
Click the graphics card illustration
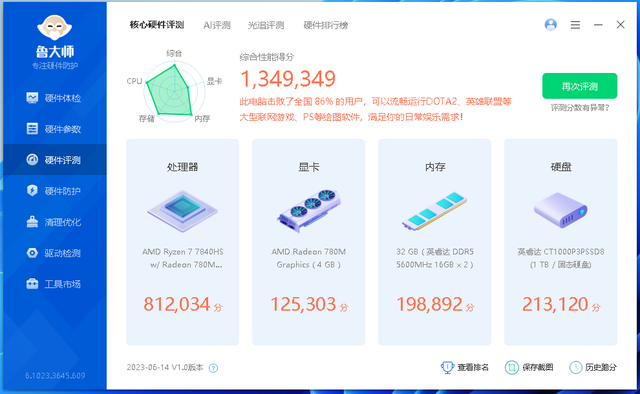pos(309,211)
